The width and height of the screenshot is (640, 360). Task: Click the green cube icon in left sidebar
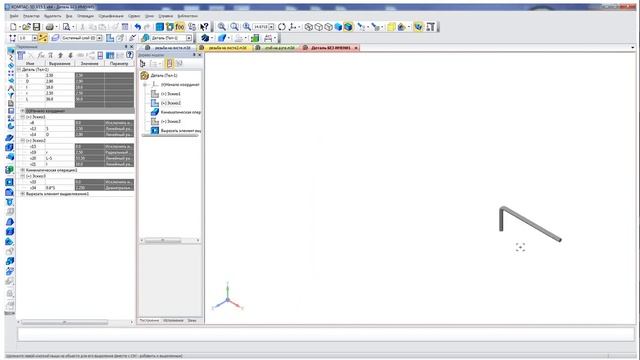tap(9, 169)
